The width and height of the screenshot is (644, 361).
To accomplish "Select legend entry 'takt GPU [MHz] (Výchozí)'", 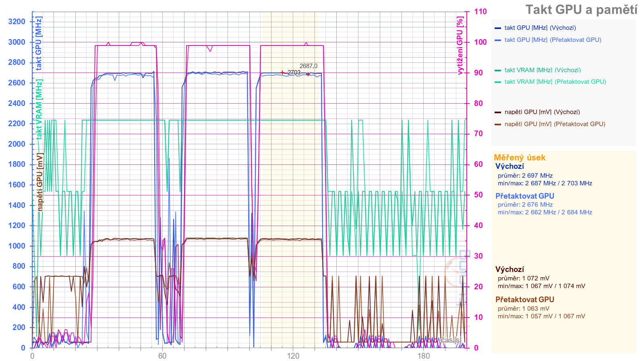I will [x=540, y=28].
